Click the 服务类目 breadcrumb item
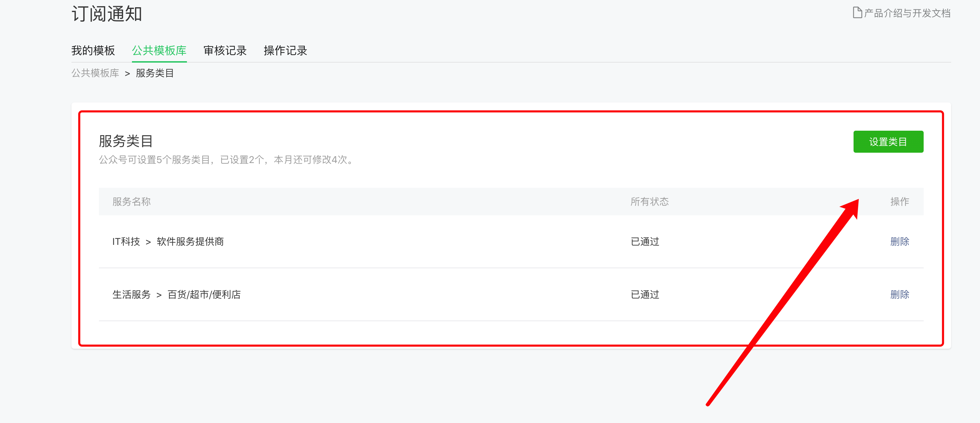The image size is (980, 423). [x=155, y=73]
